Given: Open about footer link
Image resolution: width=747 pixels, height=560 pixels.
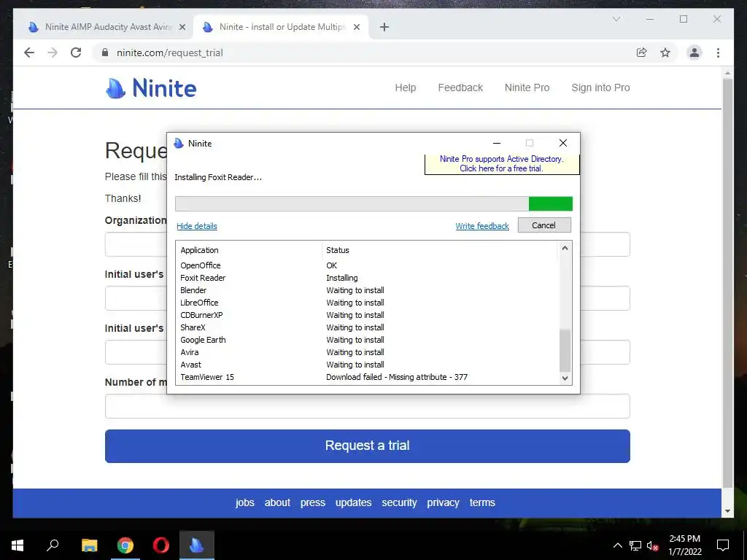Looking at the screenshot, I should 277,502.
